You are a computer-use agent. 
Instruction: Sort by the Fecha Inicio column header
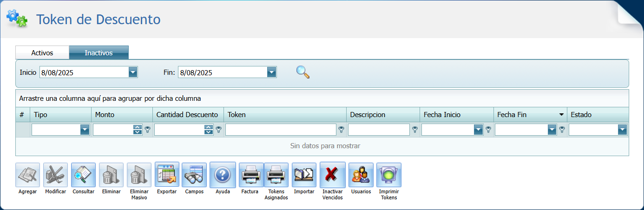coord(457,115)
